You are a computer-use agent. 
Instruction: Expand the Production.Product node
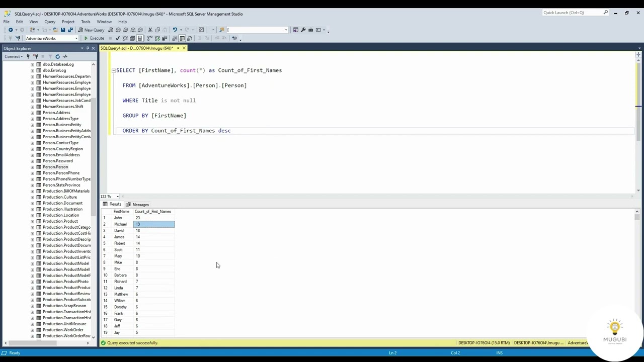(32, 221)
